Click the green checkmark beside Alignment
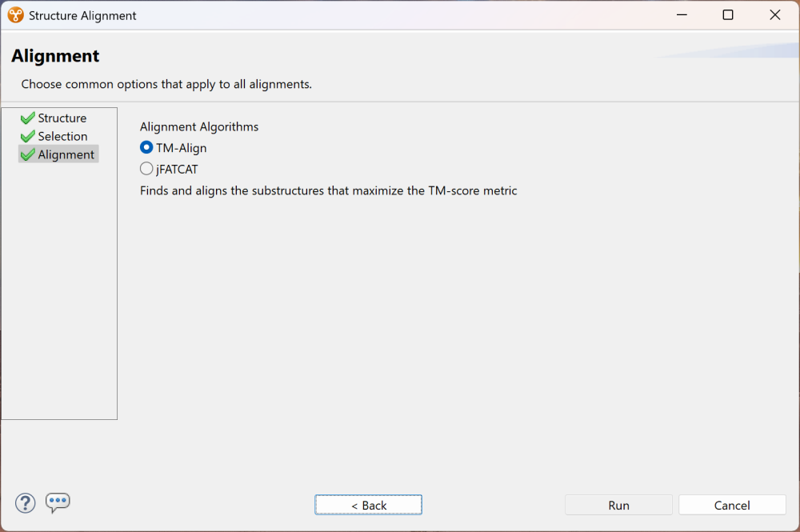 point(26,154)
